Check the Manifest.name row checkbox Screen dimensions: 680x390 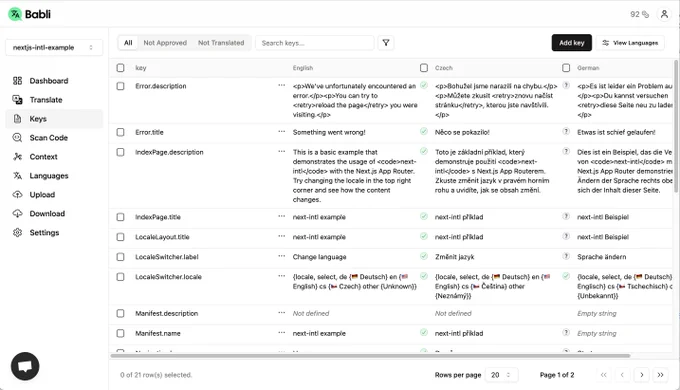click(121, 333)
